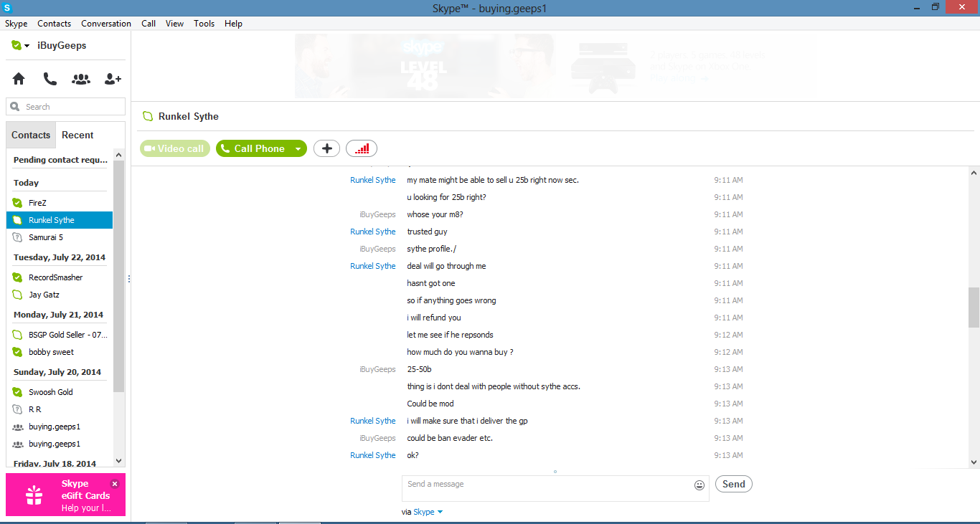Click the Send button
The width and height of the screenshot is (980, 524).
pyautogui.click(x=733, y=484)
